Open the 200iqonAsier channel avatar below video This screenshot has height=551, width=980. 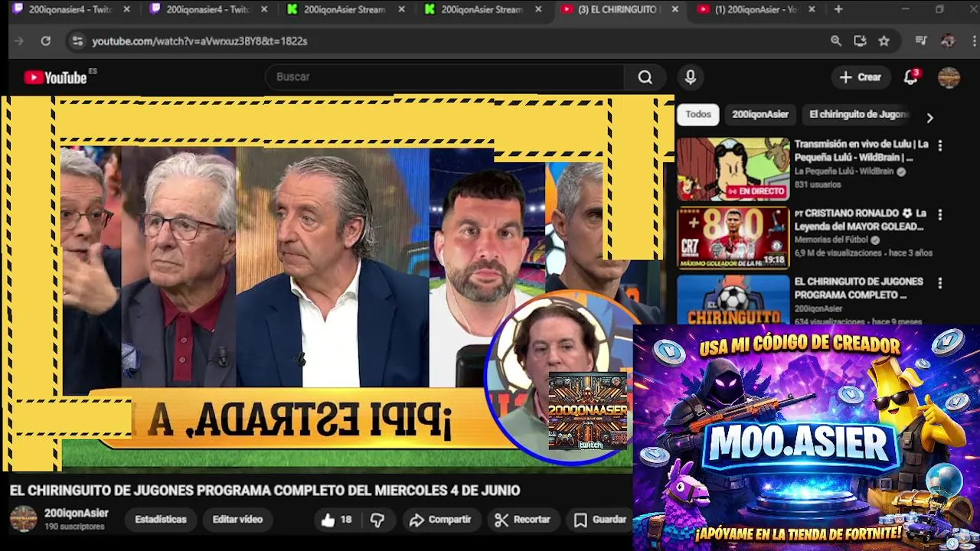point(23,519)
